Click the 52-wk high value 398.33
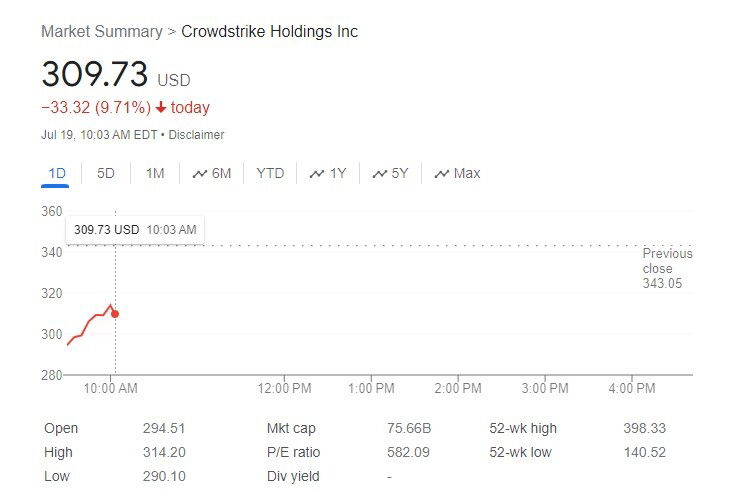 click(644, 428)
